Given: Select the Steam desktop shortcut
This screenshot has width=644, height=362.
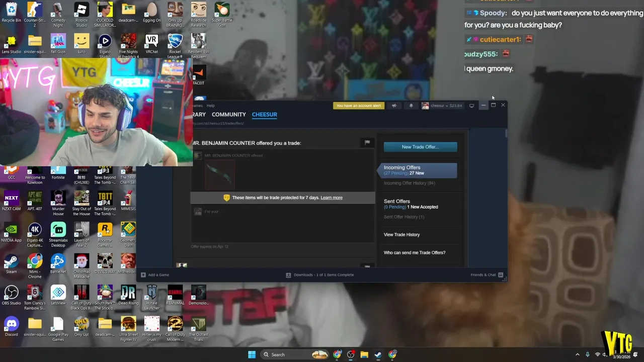Looking at the screenshot, I should (x=11, y=264).
